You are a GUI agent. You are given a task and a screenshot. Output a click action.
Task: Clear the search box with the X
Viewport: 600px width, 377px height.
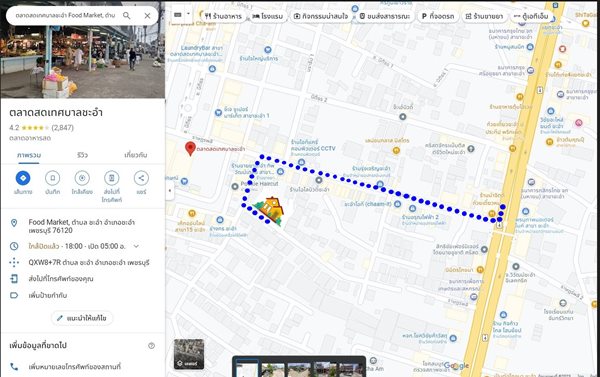(147, 16)
